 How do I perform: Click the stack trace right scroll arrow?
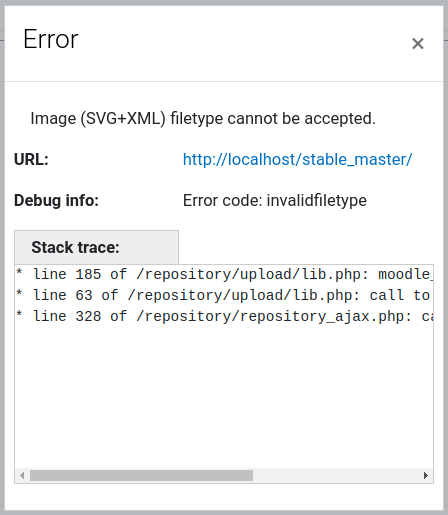pos(426,475)
